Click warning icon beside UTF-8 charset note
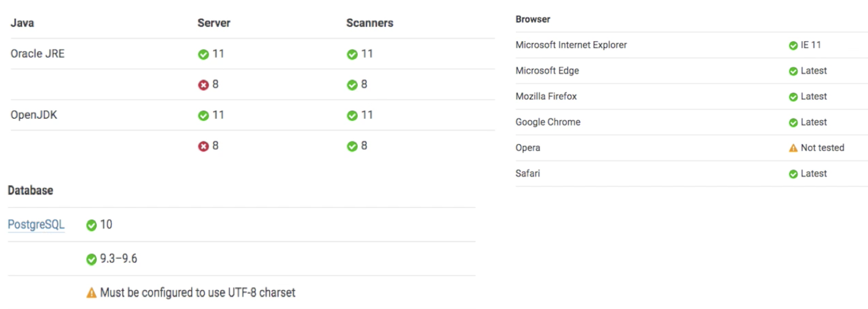This screenshot has width=868, height=309. [91, 293]
